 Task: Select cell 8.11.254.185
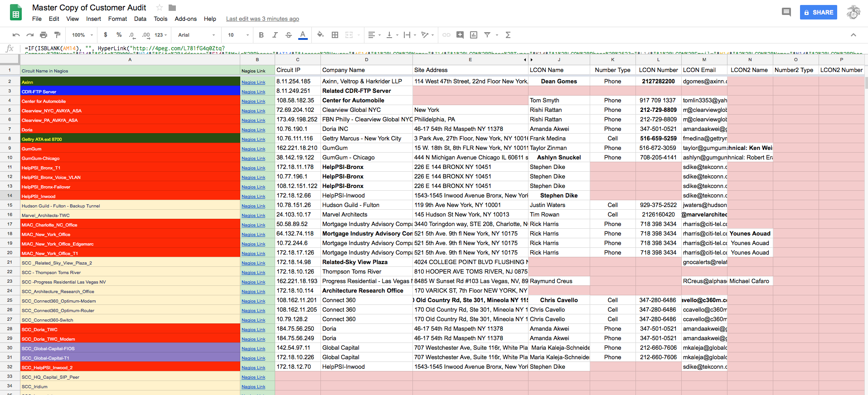pyautogui.click(x=298, y=82)
